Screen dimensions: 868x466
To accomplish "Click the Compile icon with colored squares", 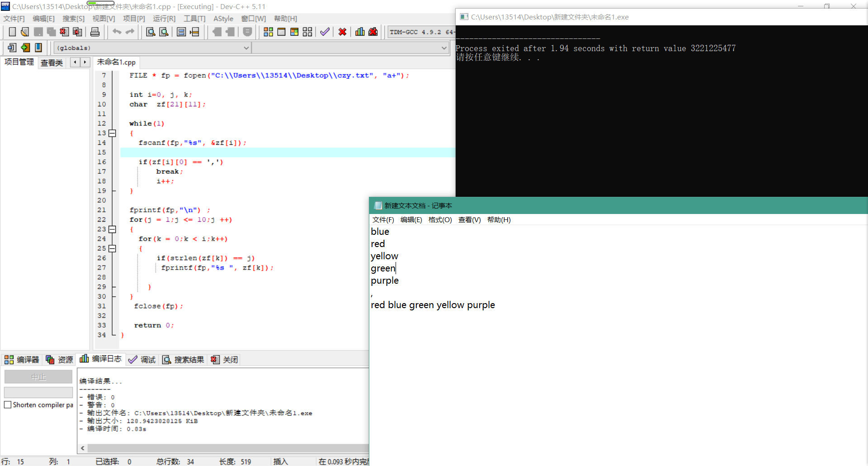I will (268, 32).
